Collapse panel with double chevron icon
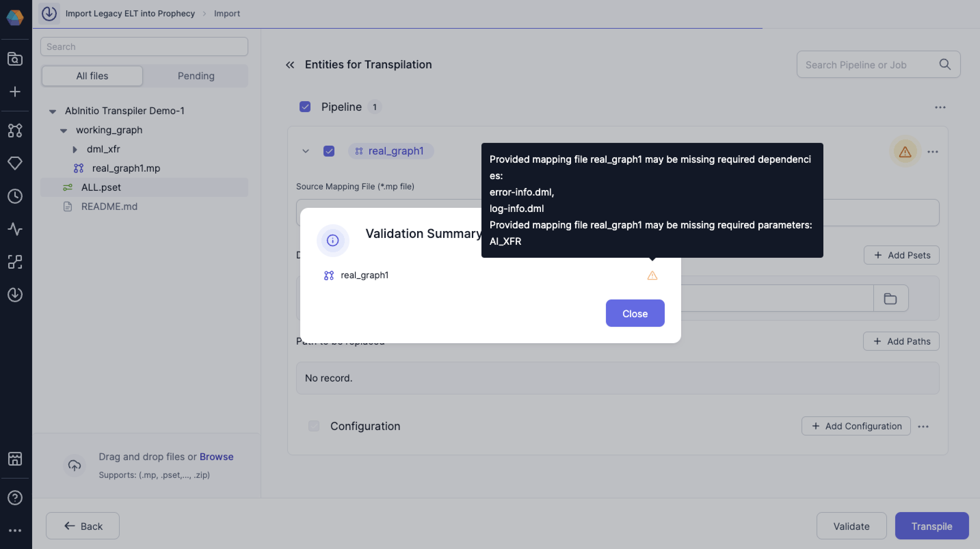Viewport: 980px width, 549px height. 290,65
